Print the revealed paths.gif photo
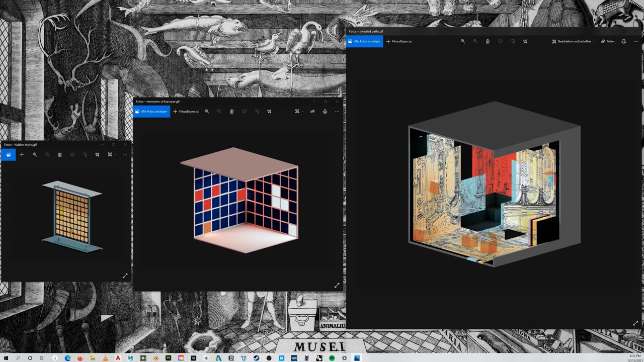This screenshot has height=362, width=644. pos(624,41)
